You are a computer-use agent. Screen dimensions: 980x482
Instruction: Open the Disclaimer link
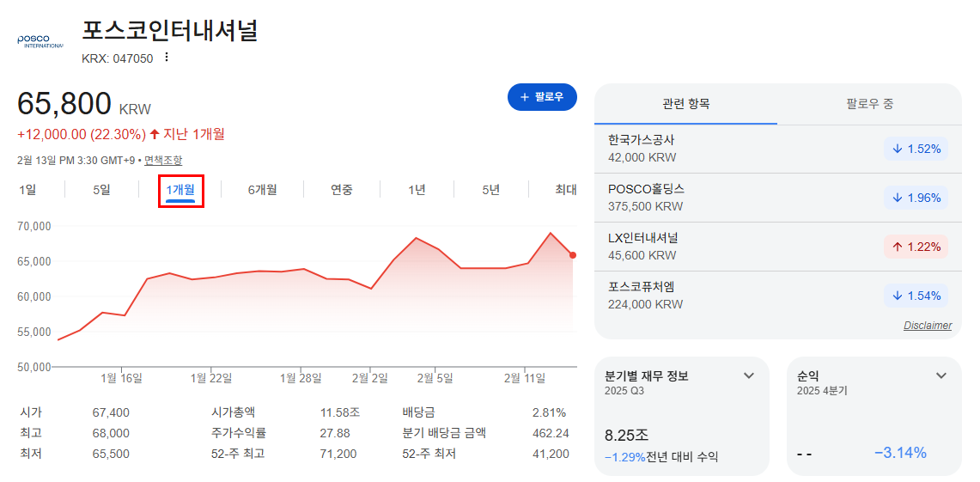click(x=928, y=325)
